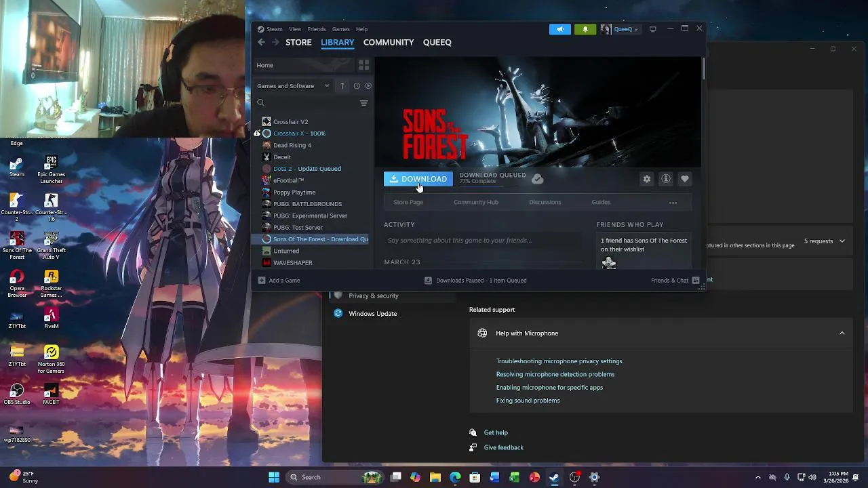Open Norton 360 for Gamers desktop icon
868x488 pixels.
coord(51,360)
